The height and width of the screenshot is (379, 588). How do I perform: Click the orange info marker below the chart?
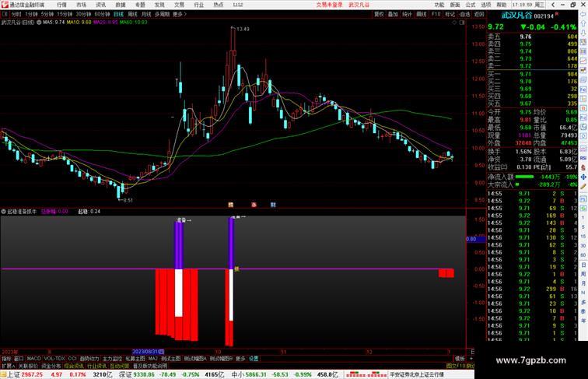(231, 205)
